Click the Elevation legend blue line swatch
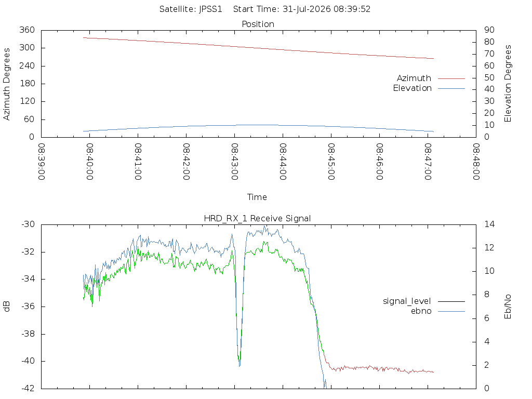Screen dimensions: 532x399 (451, 88)
